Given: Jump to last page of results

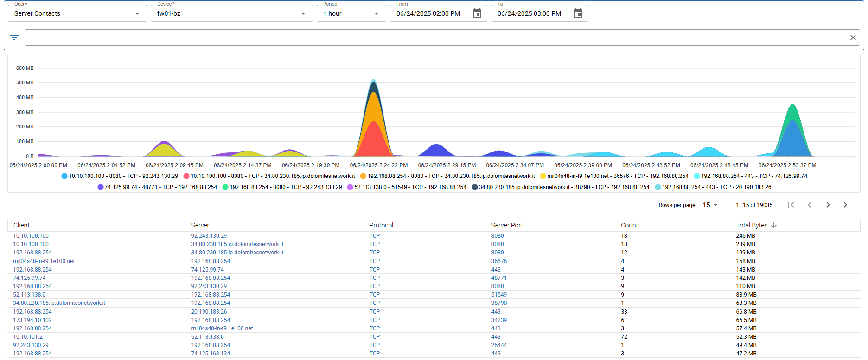Looking at the screenshot, I should click(847, 205).
